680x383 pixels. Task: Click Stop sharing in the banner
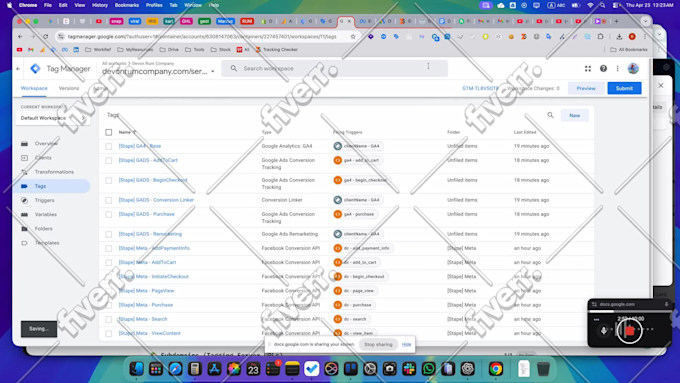coord(378,344)
